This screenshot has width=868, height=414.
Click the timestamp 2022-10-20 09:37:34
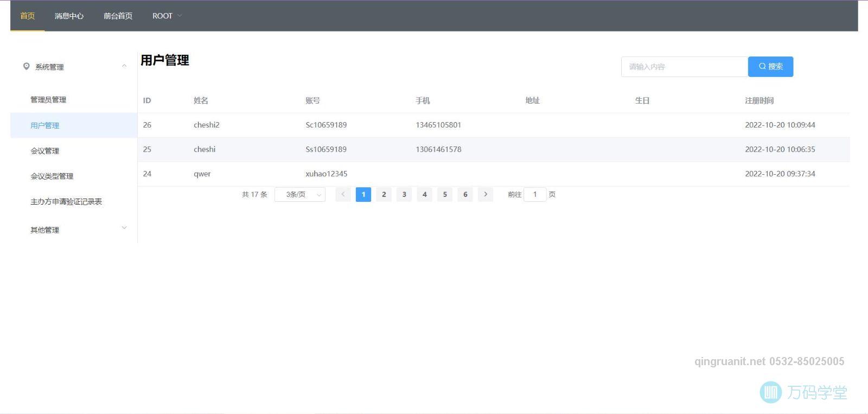click(780, 174)
